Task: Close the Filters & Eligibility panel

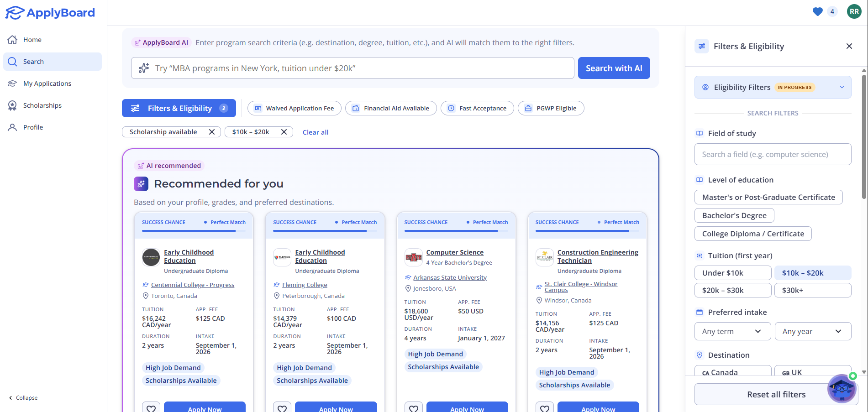Action: [x=849, y=46]
